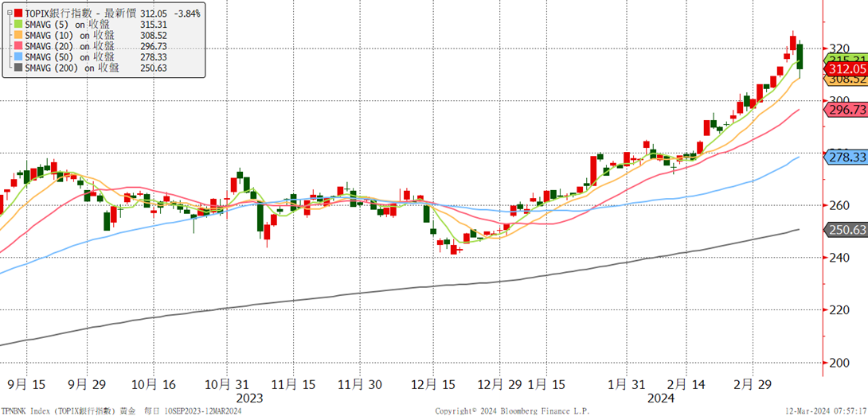
Task: Click the 2023 year label
Action: [249, 399]
